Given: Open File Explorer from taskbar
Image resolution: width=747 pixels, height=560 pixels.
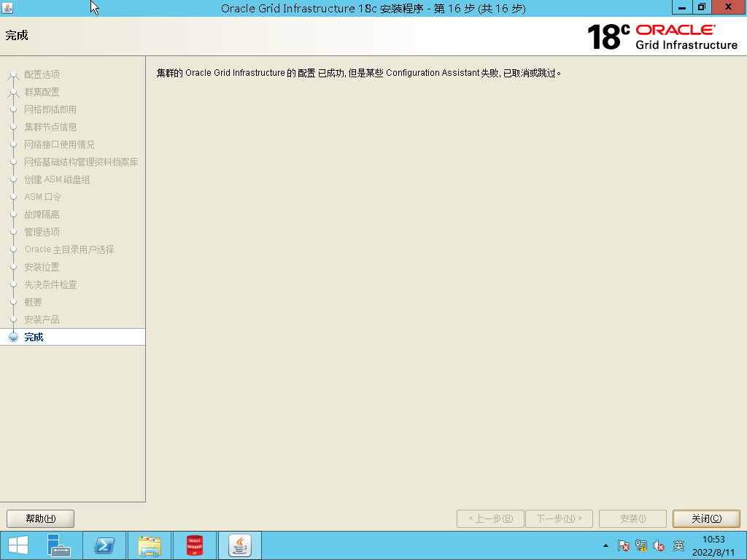Looking at the screenshot, I should pos(149,545).
